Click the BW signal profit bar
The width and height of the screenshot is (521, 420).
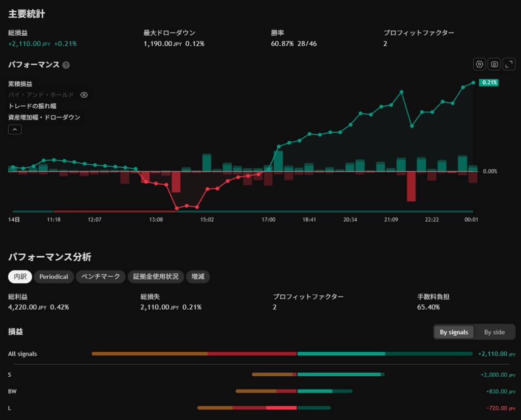325,391
